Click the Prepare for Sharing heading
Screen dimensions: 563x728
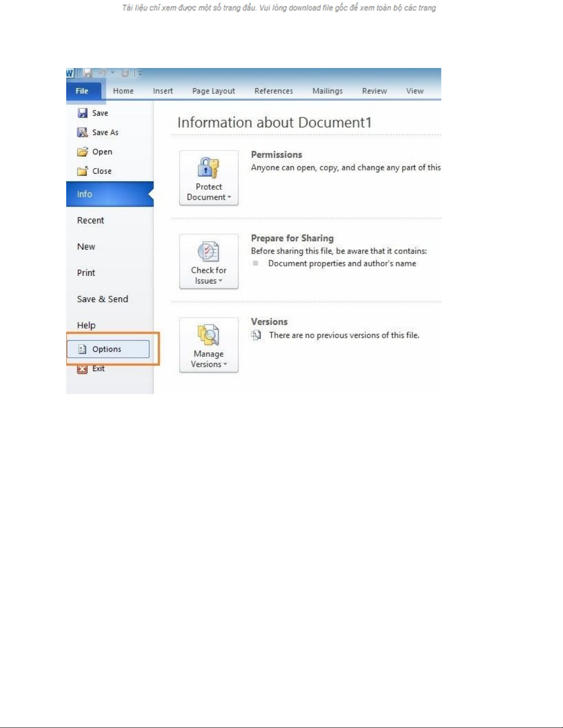coord(292,238)
